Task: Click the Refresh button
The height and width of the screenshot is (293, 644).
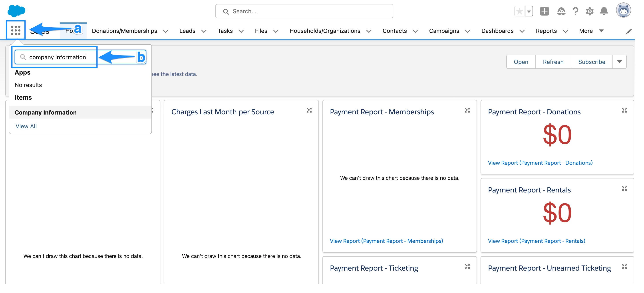Action: 553,62
